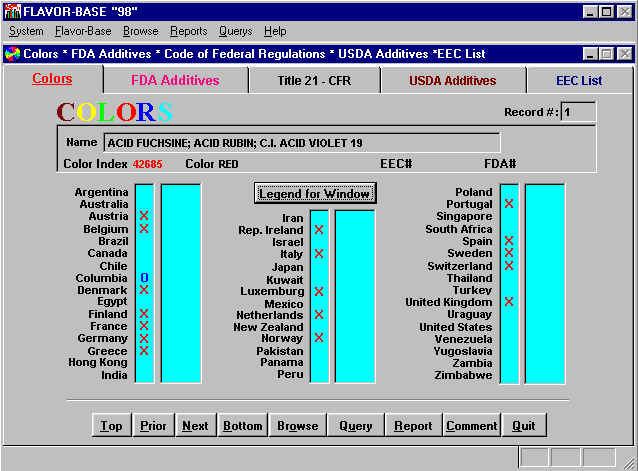Click the Argentina country label
Viewport: 638px width, 471px height.
[x=101, y=192]
